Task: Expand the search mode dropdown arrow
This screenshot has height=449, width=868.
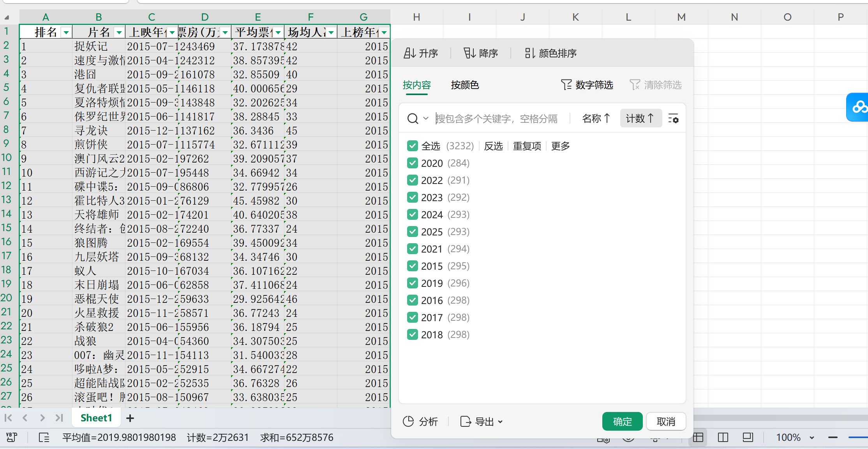Action: (426, 118)
